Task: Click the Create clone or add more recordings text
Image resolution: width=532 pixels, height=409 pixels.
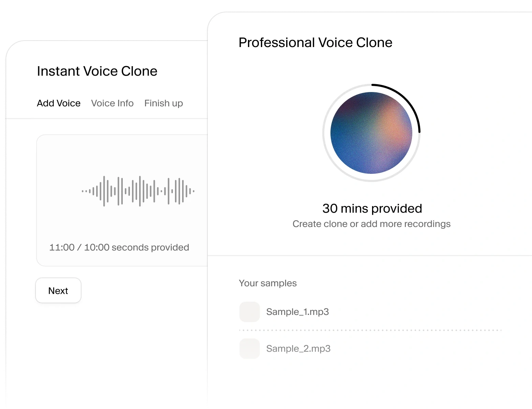Action: 371,224
